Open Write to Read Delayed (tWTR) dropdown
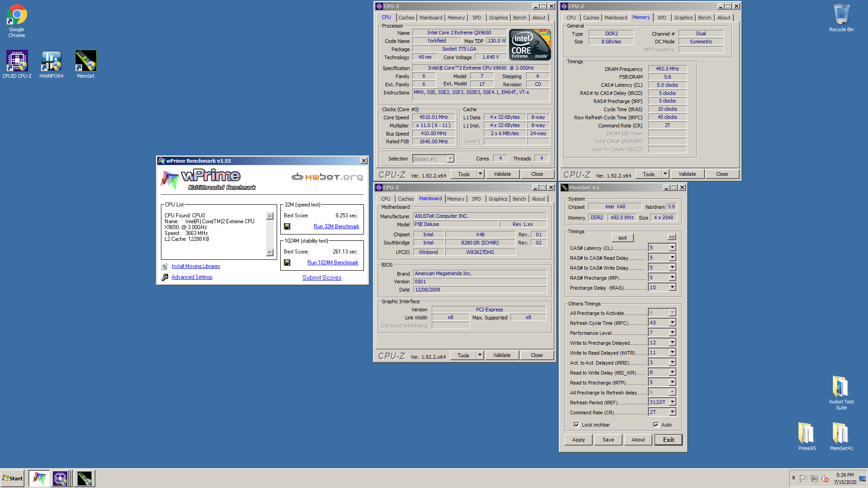Viewport: 868px width, 488px height. tap(672, 352)
